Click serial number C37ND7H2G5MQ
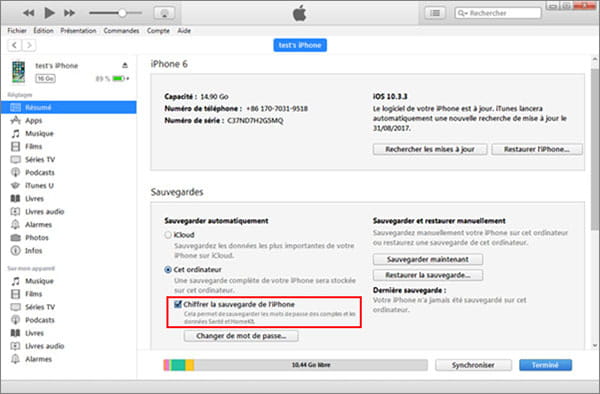The image size is (600, 394). point(255,120)
